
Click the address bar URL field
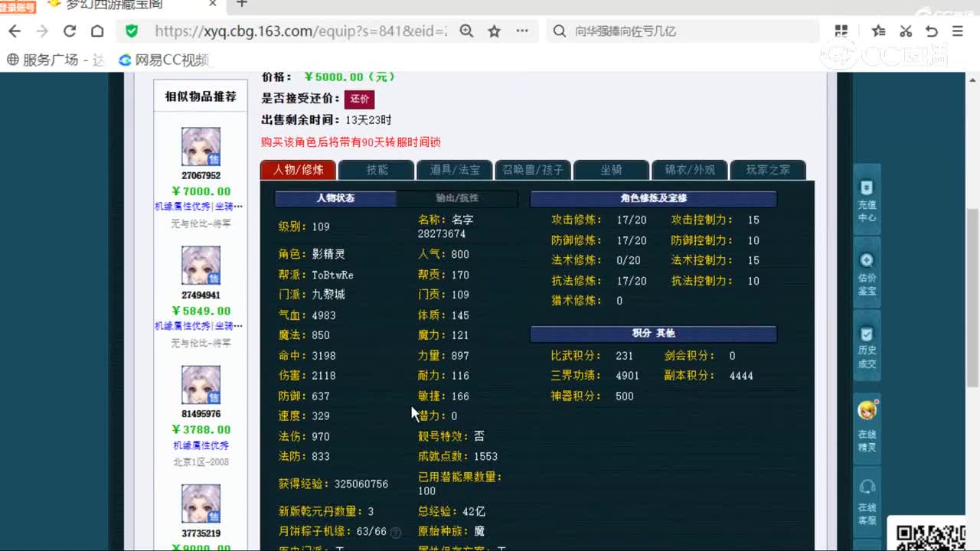click(299, 31)
